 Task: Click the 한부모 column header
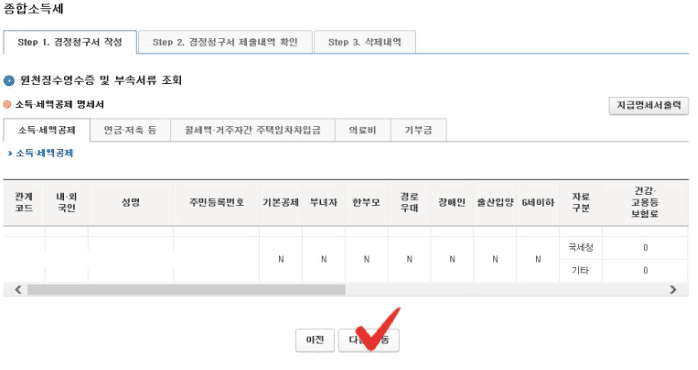366,203
